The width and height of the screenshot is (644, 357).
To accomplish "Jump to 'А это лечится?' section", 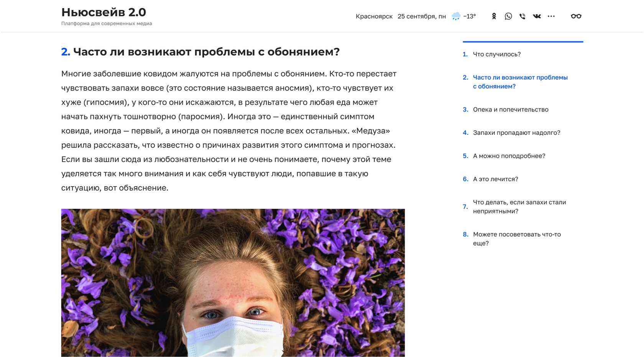I will coord(495,179).
